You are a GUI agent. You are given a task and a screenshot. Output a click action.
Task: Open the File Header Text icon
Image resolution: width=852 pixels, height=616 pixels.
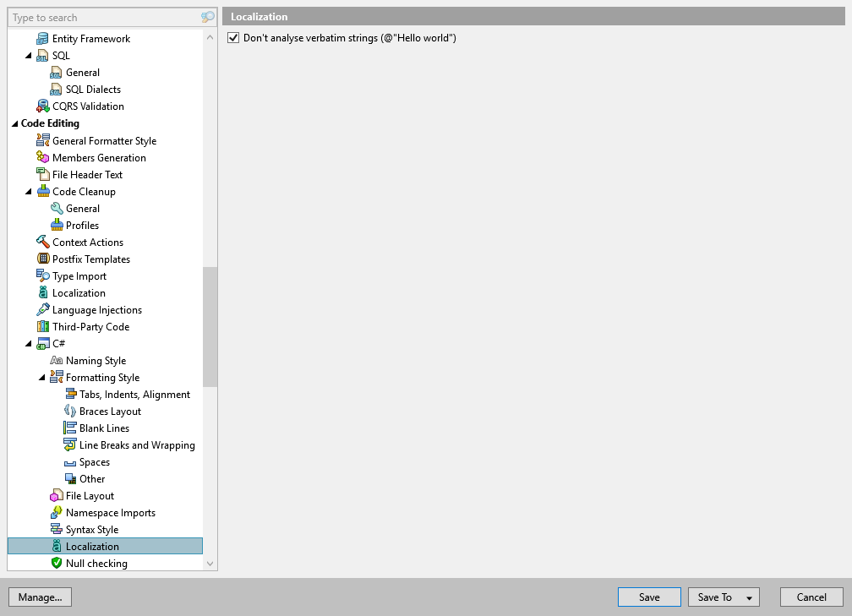point(44,174)
